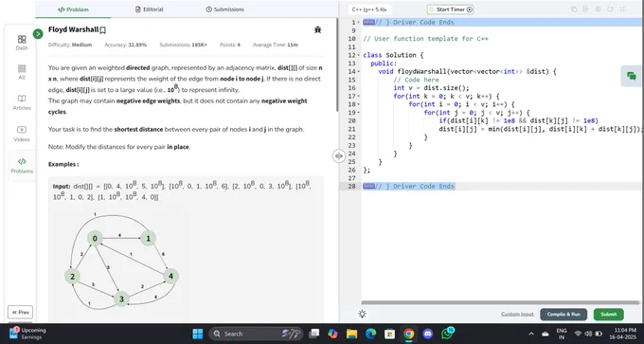Toggle the light bulb theme icon
The height and width of the screenshot is (344, 644).
(x=362, y=315)
